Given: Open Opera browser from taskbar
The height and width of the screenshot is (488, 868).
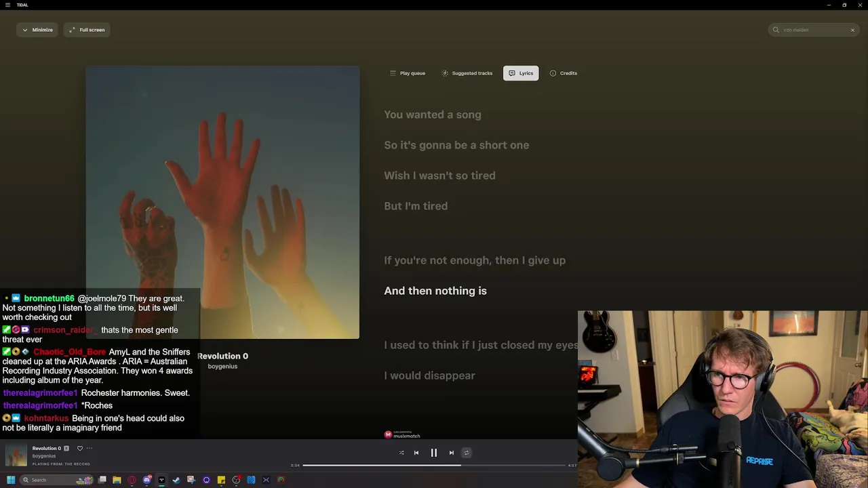Looking at the screenshot, I should [132, 480].
